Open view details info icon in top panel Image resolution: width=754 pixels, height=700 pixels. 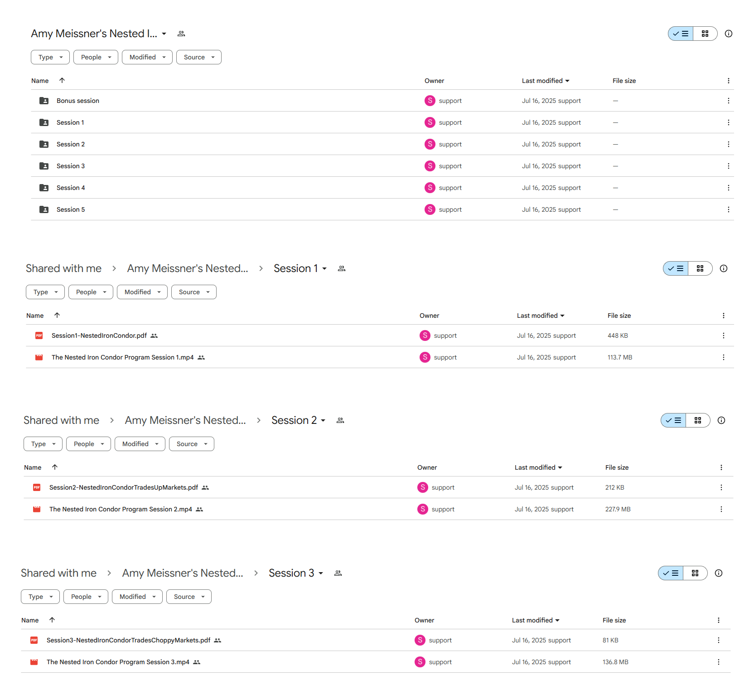point(729,34)
